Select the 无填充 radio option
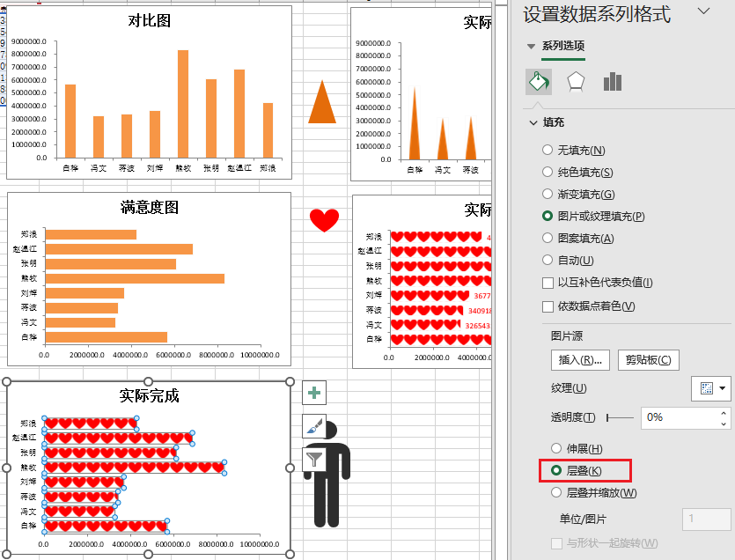The height and width of the screenshot is (560, 735). (548, 151)
